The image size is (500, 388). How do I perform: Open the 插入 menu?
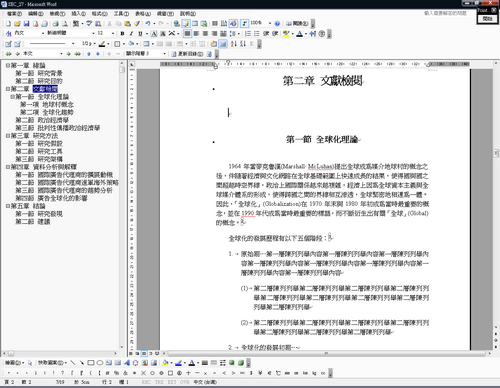point(78,14)
